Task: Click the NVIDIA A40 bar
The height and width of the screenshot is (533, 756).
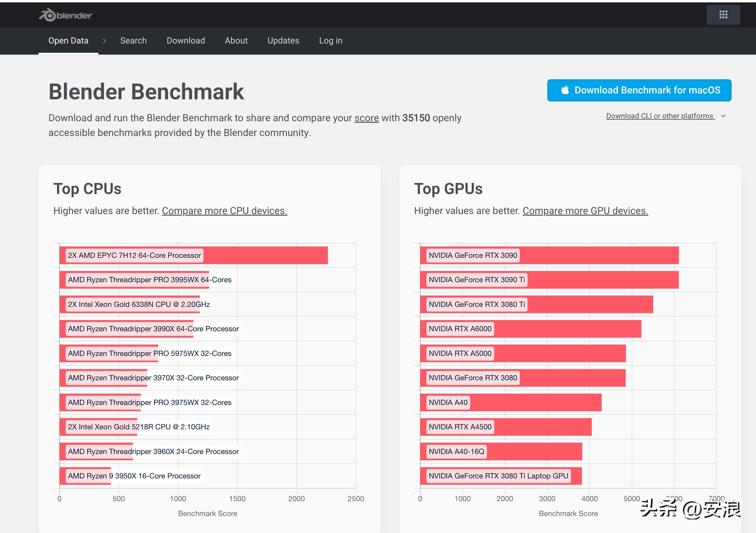Action: click(x=511, y=402)
